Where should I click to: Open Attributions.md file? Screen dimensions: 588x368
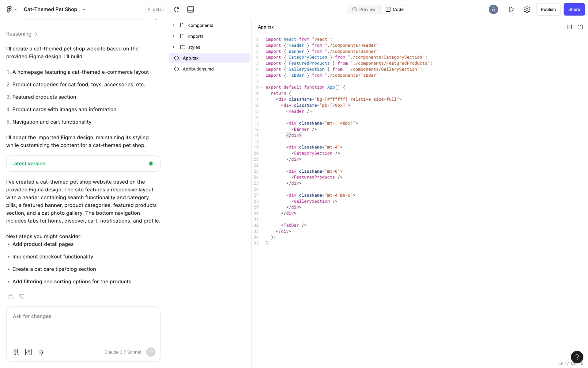[198, 69]
